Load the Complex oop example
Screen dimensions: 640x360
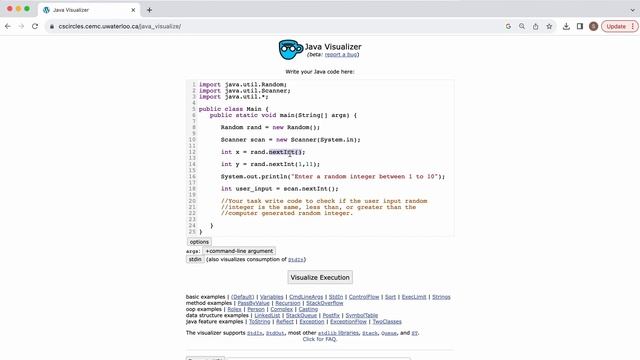(x=282, y=309)
